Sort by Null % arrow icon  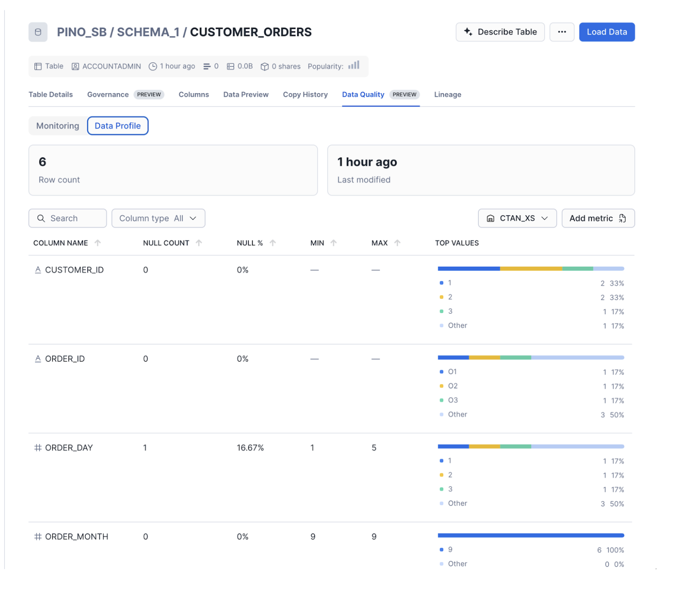pyautogui.click(x=273, y=243)
